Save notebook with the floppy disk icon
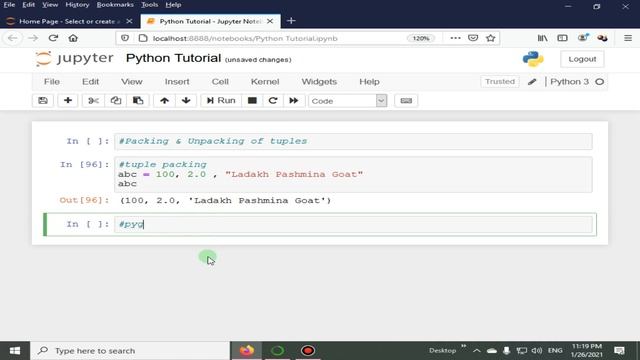This screenshot has width=640, height=360. pos(43,100)
